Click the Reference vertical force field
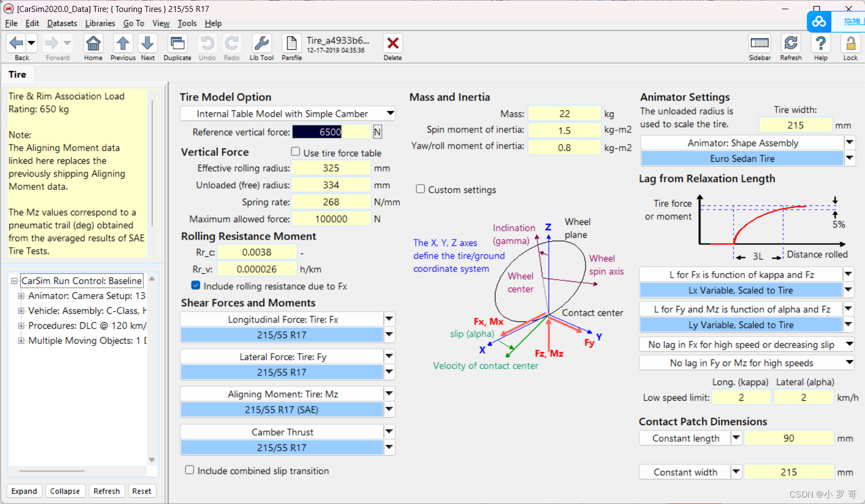The height and width of the screenshot is (504, 865). point(331,131)
